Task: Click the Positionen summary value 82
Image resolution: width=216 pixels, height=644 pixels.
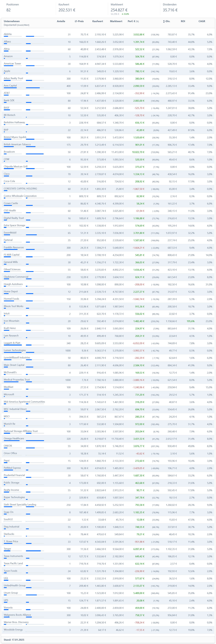Action: [9, 10]
